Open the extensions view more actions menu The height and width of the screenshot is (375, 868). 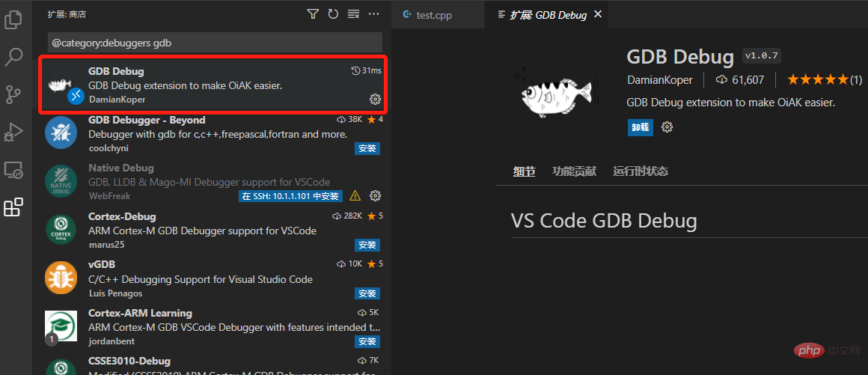(x=374, y=14)
